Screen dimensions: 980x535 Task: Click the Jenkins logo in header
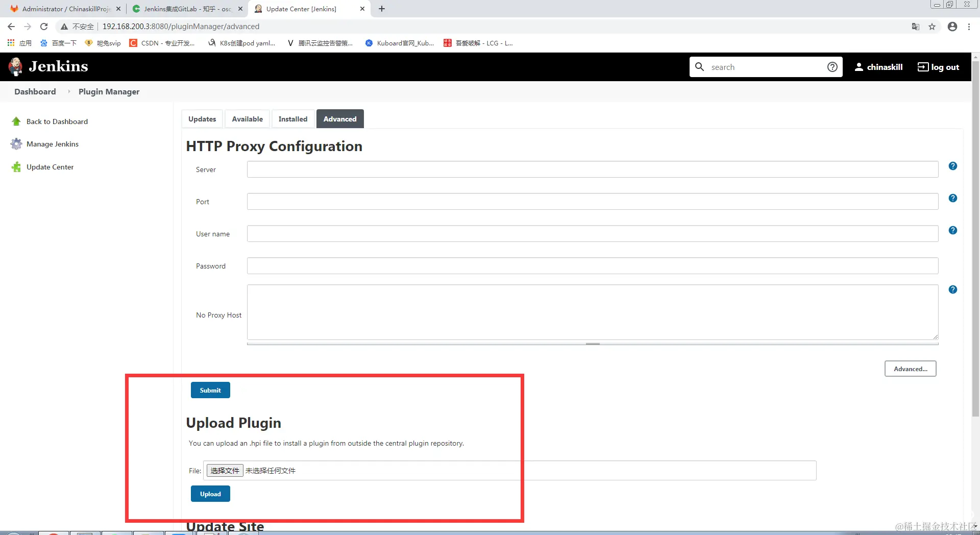coord(48,66)
